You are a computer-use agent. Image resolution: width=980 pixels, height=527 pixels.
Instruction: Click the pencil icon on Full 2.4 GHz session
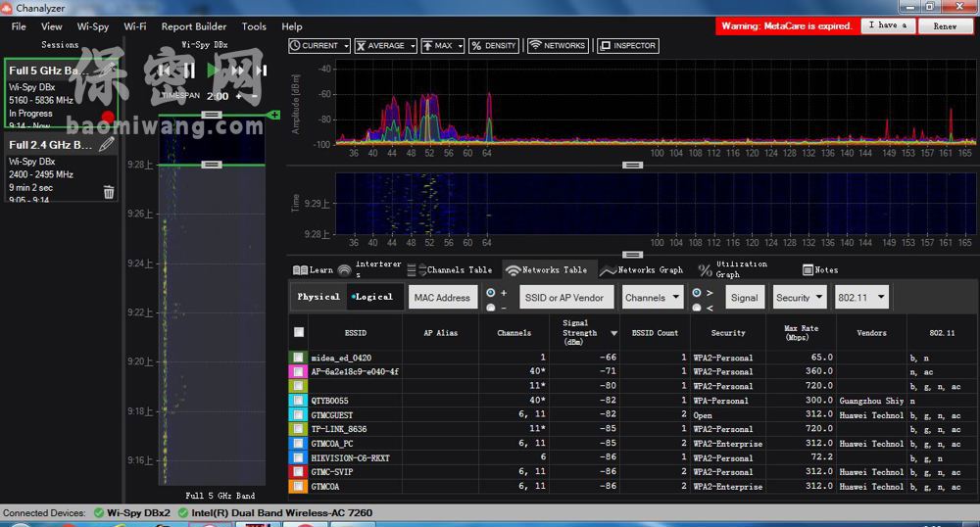click(x=107, y=144)
